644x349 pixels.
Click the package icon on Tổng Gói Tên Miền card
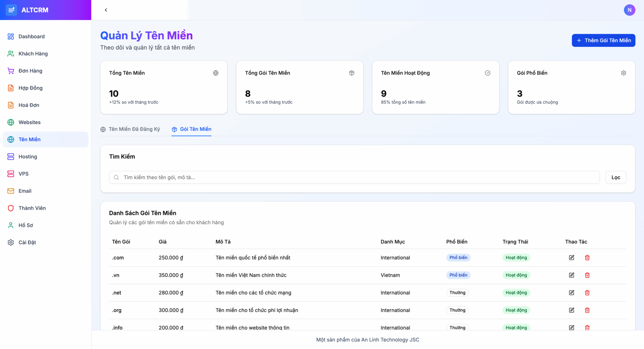click(352, 73)
